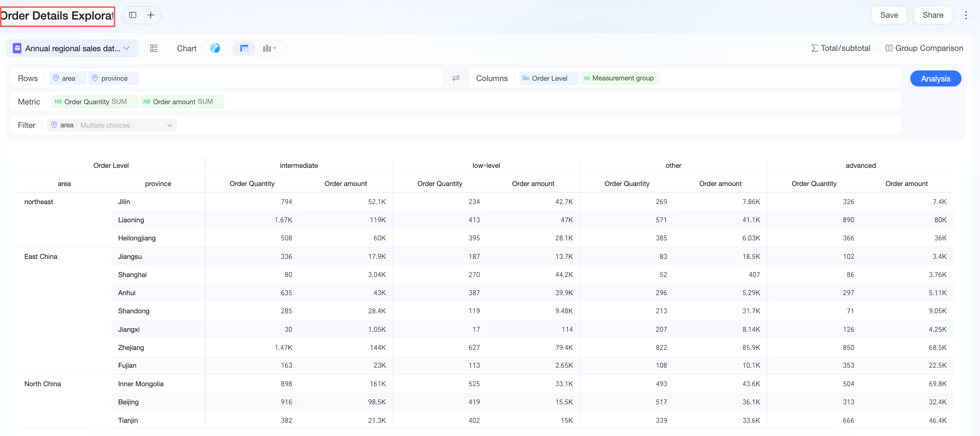Screen dimensions: 980x436
Task: Open the three-dot more options menu
Action: 966,15
